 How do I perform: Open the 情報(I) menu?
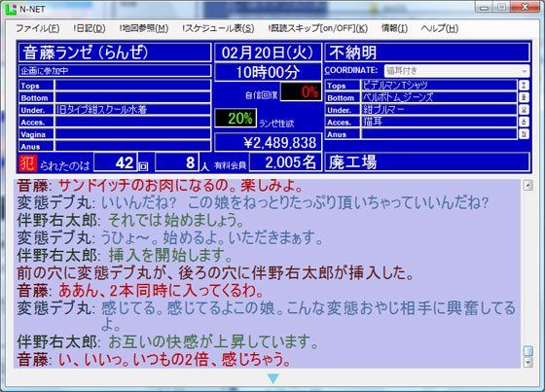pyautogui.click(x=394, y=28)
